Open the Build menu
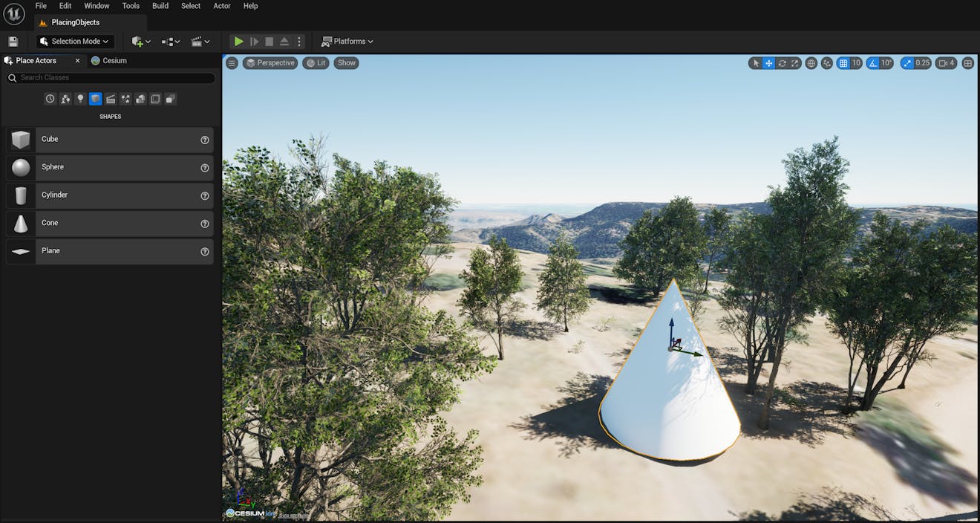Viewport: 980px width, 523px height. 160,5
